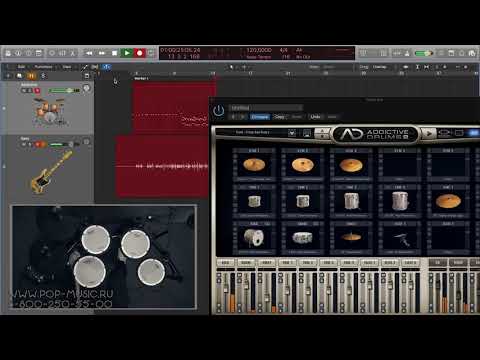Click Compare in plugin header
Image resolution: width=480 pixels, height=360 pixels.
(260, 117)
